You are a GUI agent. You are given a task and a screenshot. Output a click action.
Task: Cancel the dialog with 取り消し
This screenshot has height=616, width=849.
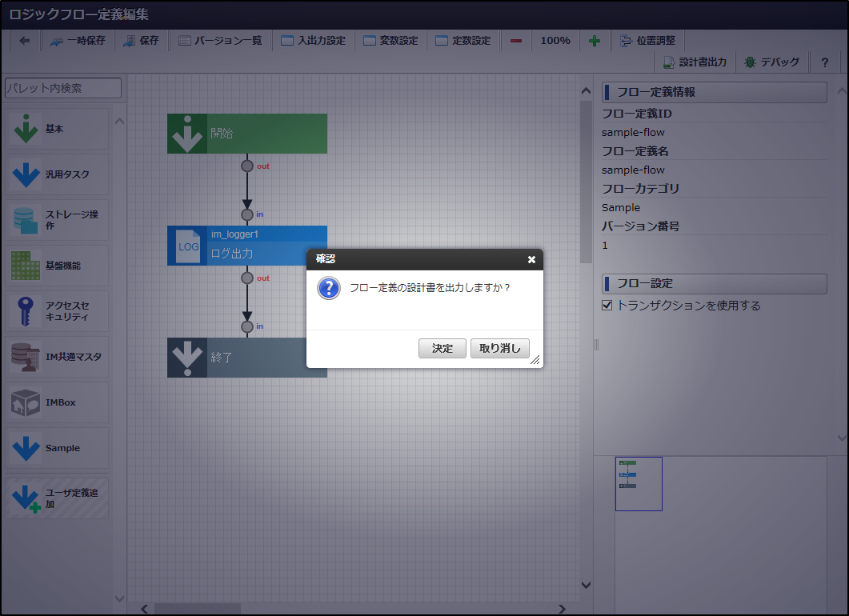[x=499, y=348]
